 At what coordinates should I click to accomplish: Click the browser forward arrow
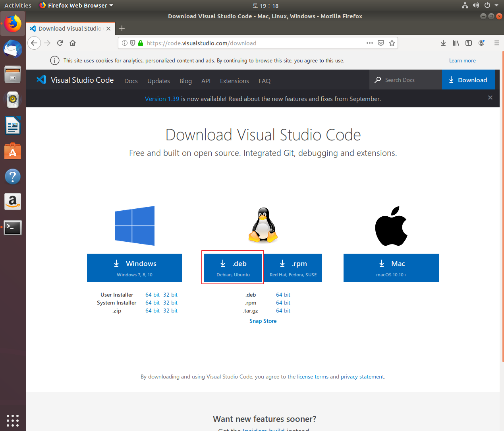coord(47,43)
